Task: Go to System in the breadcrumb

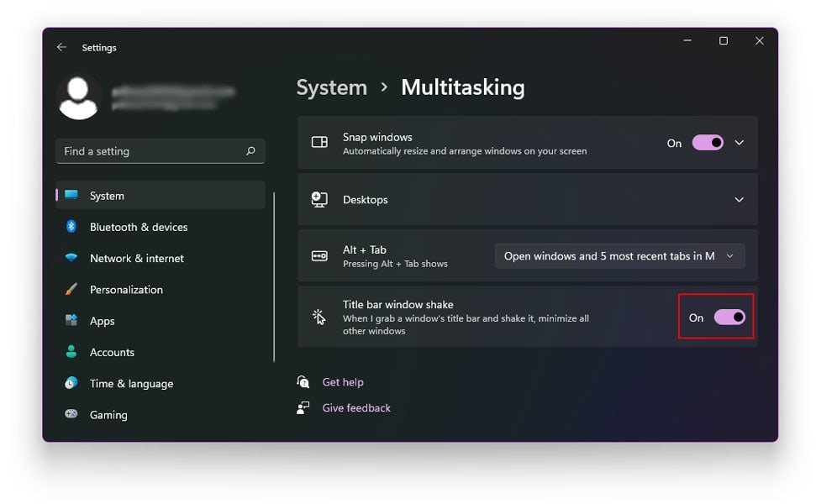Action: coord(331,87)
